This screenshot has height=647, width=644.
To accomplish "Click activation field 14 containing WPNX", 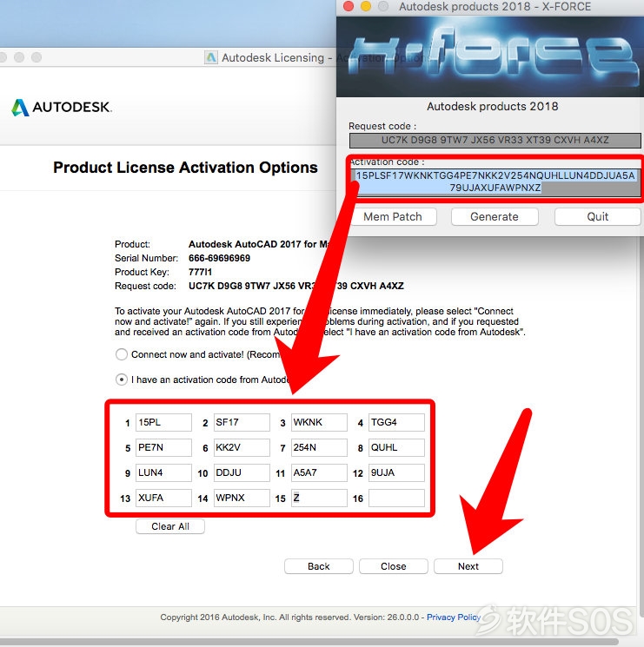I will [242, 498].
